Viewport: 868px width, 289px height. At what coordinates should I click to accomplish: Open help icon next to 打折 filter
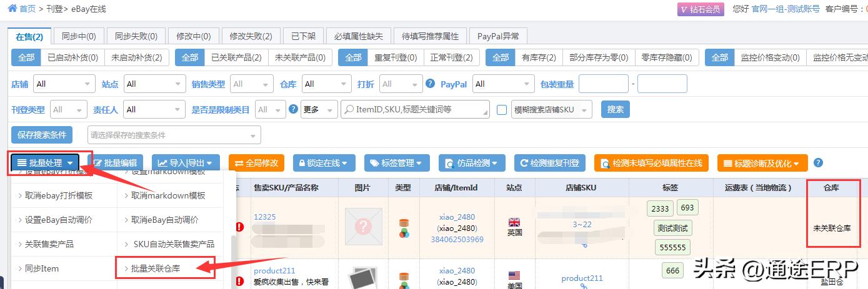(430, 84)
